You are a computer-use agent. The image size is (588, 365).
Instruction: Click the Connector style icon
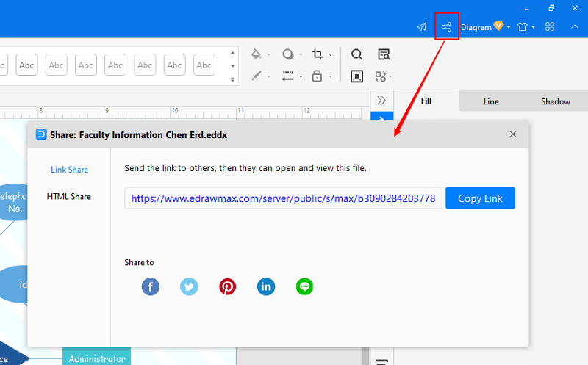[x=288, y=76]
